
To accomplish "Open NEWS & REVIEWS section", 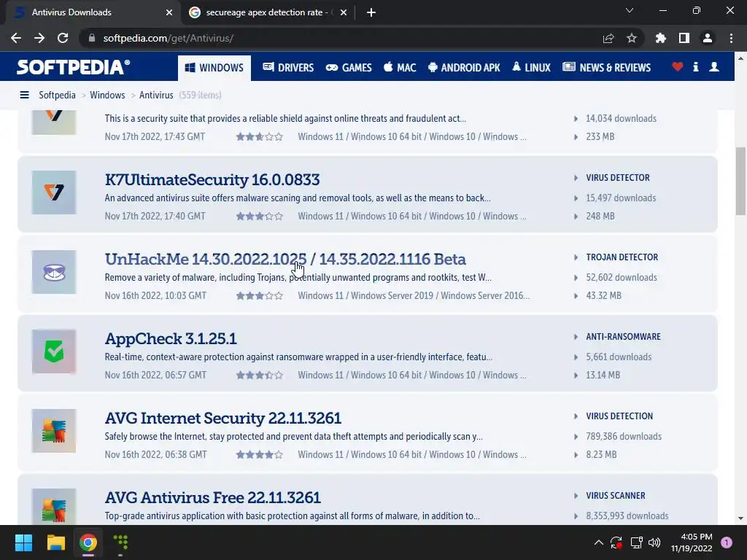I will pyautogui.click(x=606, y=68).
